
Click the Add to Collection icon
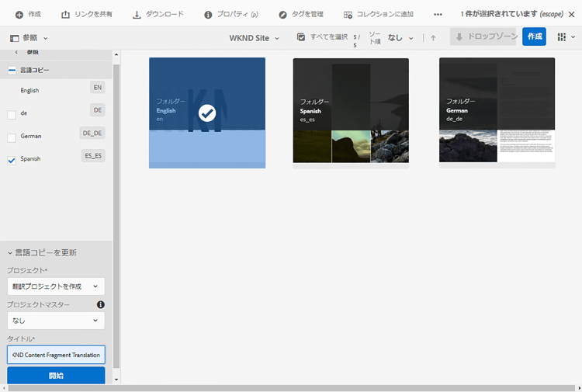point(348,15)
